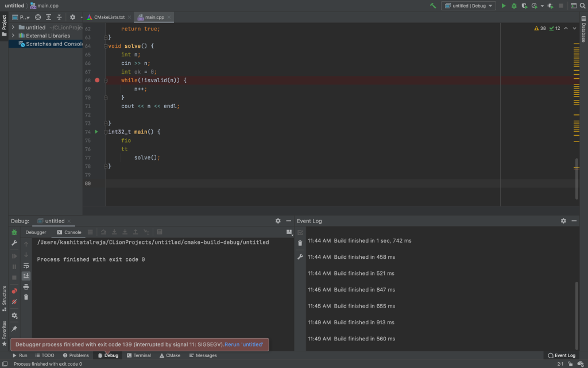Go to previous highlighted error arrow
The height and width of the screenshot is (368, 588).
[x=566, y=28]
